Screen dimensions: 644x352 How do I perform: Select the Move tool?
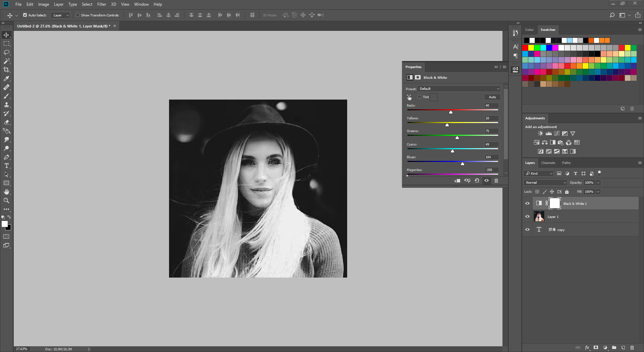[6, 35]
